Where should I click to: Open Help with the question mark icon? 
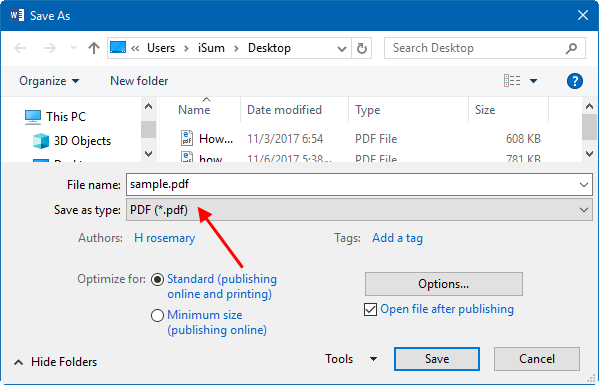(x=575, y=81)
